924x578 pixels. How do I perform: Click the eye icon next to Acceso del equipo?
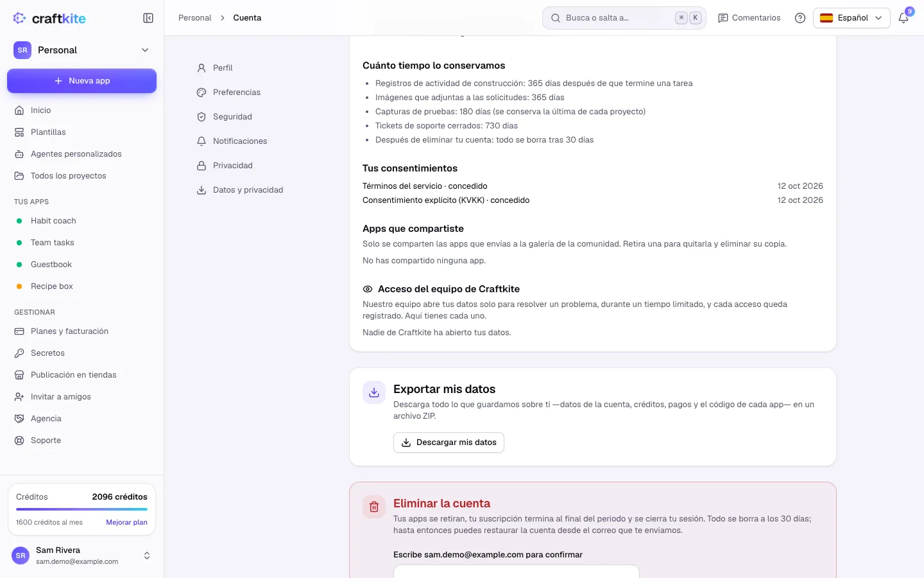coord(368,289)
